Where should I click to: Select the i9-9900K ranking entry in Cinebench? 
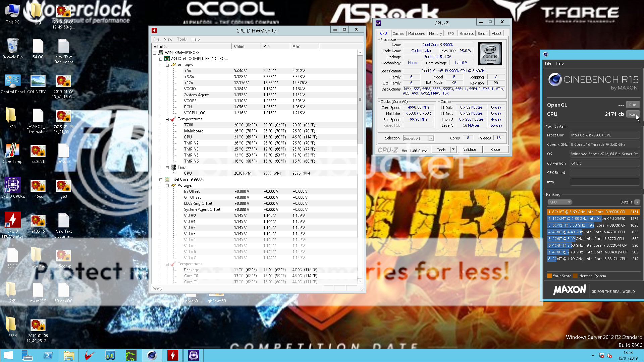593,212
